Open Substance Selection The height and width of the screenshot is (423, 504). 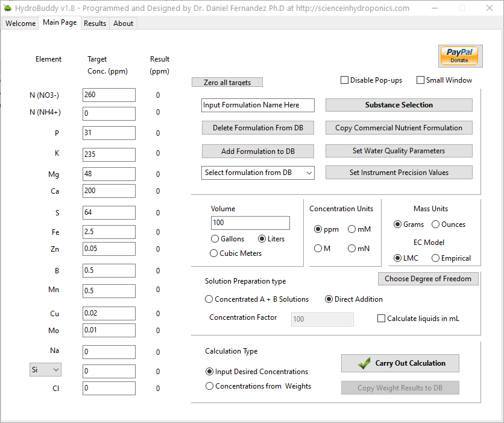point(398,105)
